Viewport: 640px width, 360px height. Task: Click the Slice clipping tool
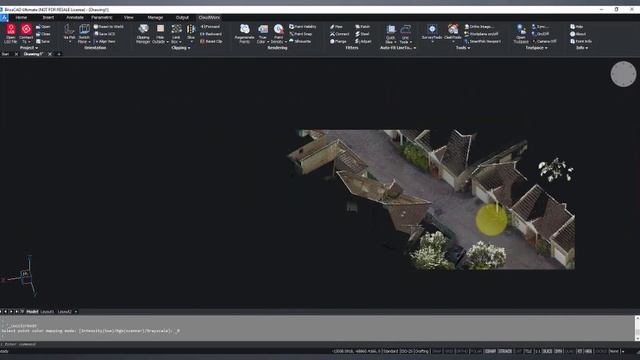[x=191, y=33]
